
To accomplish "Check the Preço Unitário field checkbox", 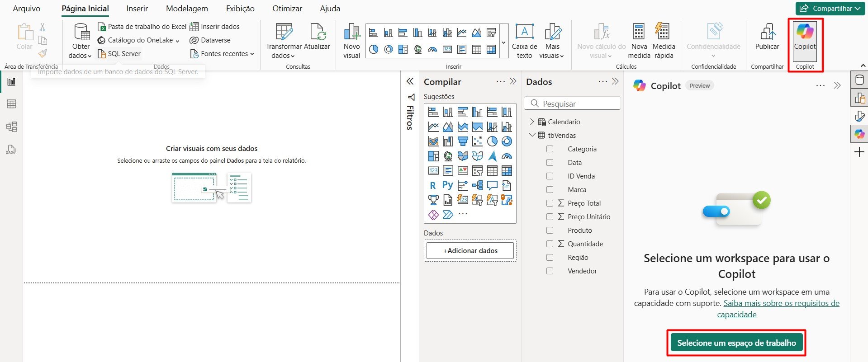I will click(550, 217).
